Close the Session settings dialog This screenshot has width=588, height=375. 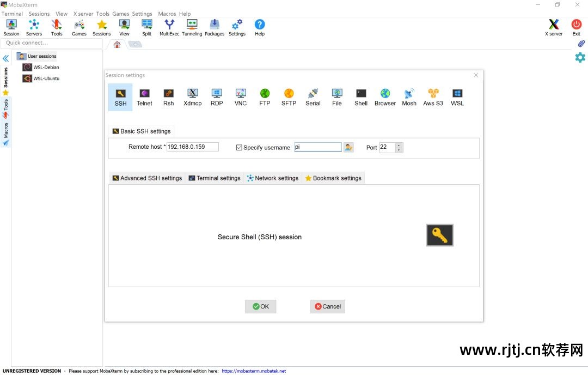[476, 75]
